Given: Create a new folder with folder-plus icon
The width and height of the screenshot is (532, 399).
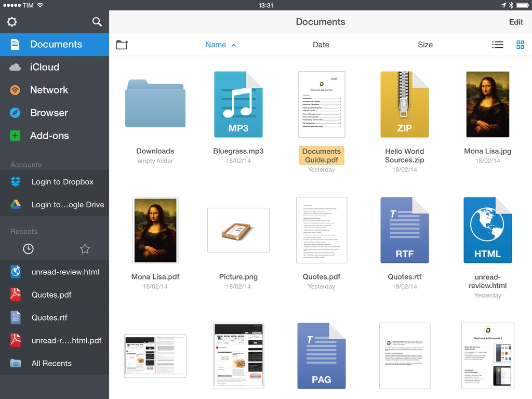Looking at the screenshot, I should [x=122, y=45].
